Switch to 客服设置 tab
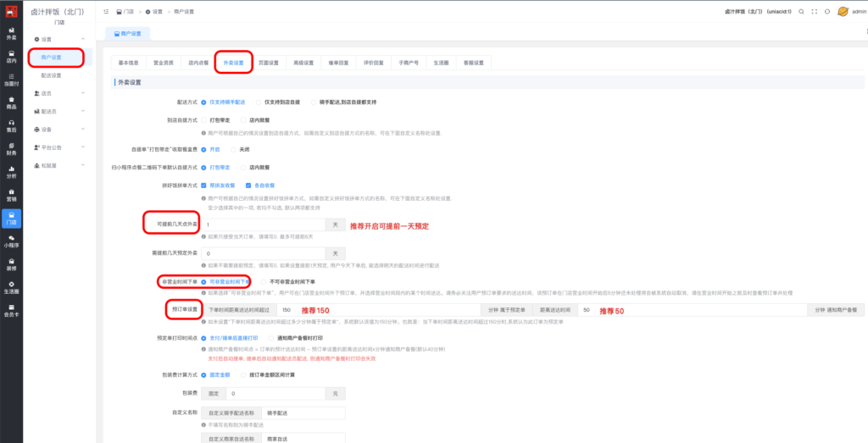The width and height of the screenshot is (868, 443). [473, 63]
